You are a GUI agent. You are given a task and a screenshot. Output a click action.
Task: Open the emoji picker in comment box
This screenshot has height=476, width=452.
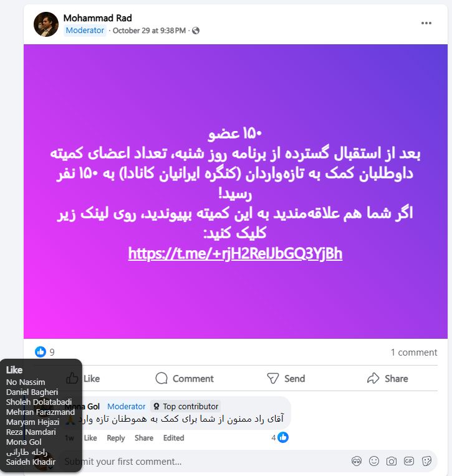pos(374,462)
